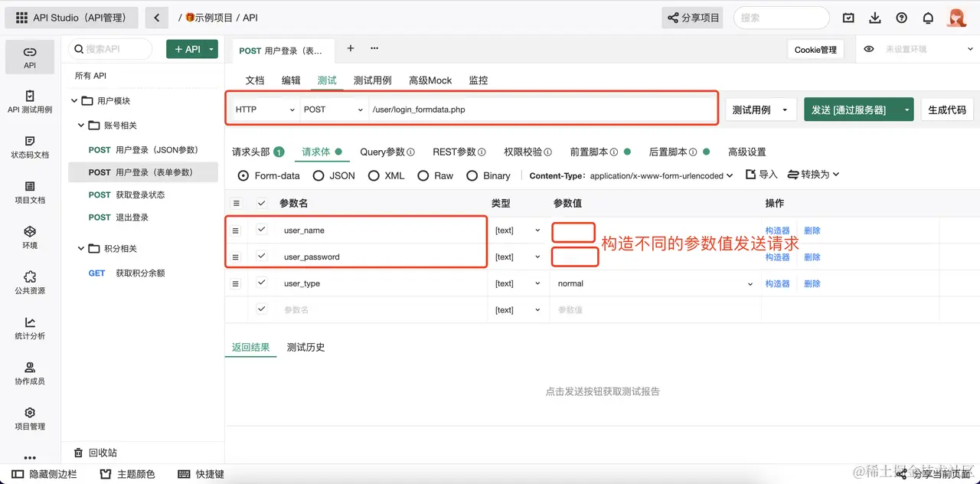Open 环境 in the sidebar

click(30, 237)
